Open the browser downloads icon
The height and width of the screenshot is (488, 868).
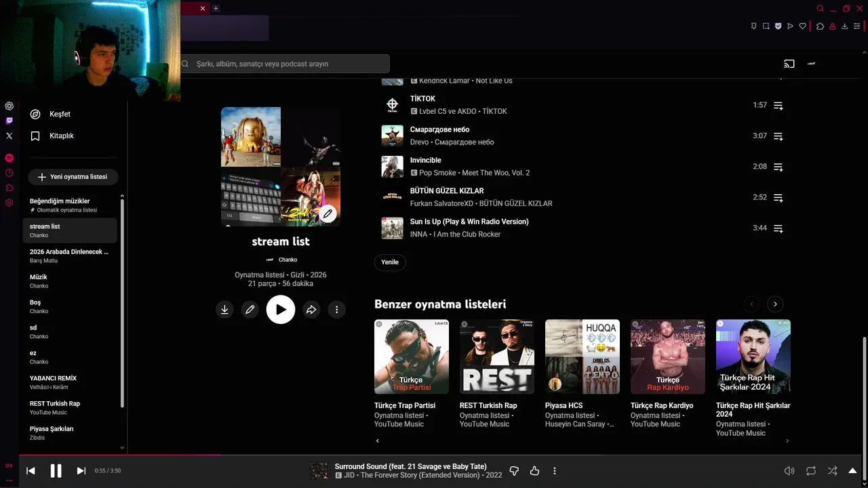point(844,26)
